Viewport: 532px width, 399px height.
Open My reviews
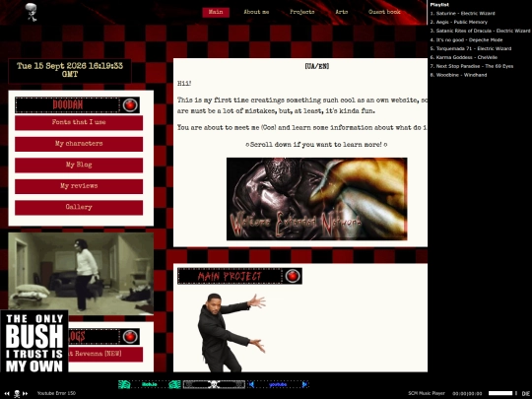[79, 186]
